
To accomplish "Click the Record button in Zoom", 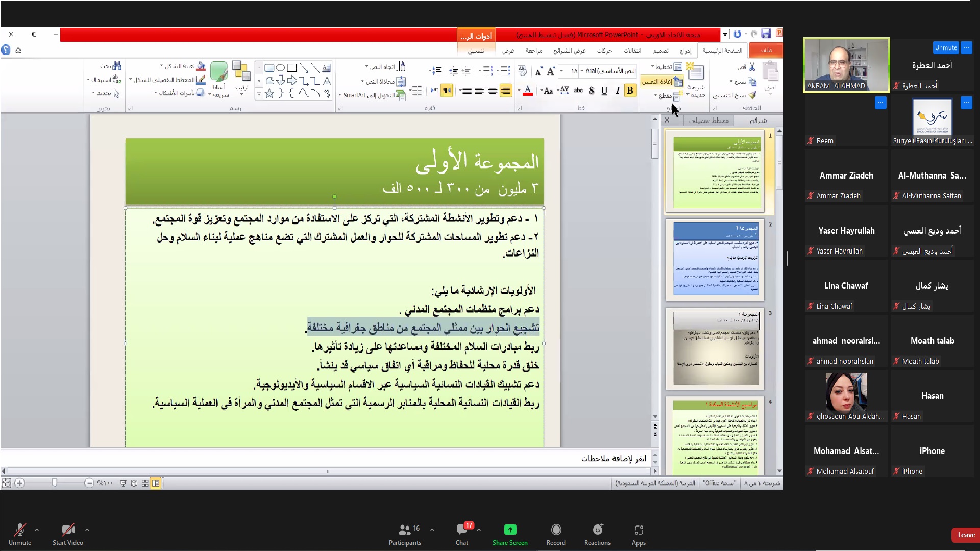I will (556, 534).
